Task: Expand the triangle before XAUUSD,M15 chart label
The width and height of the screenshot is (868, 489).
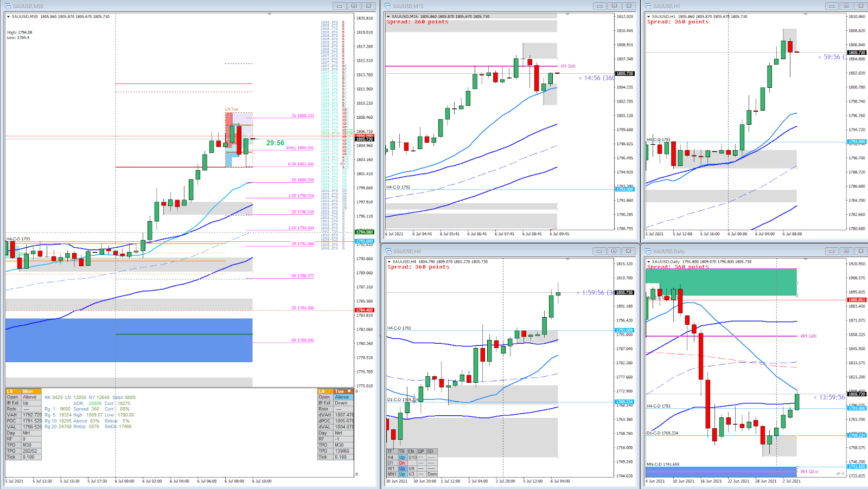Action: point(388,17)
